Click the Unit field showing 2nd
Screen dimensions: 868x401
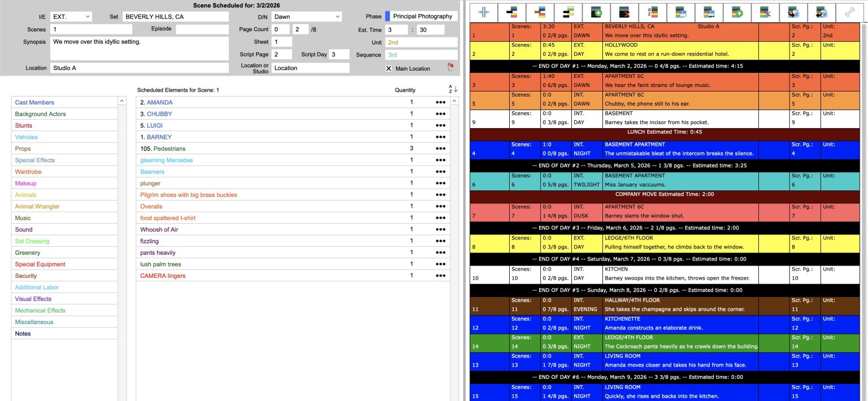click(x=422, y=42)
